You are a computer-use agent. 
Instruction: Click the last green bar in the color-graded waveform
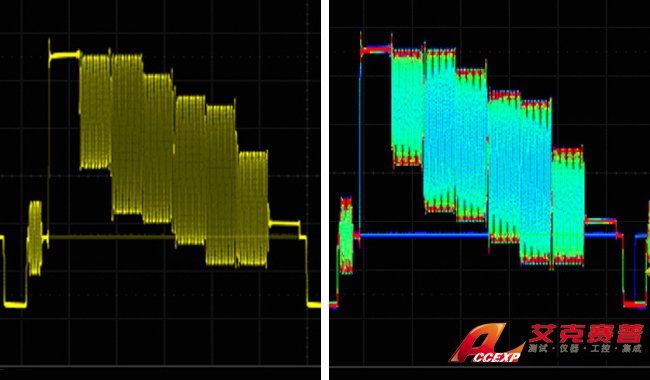pos(568,206)
